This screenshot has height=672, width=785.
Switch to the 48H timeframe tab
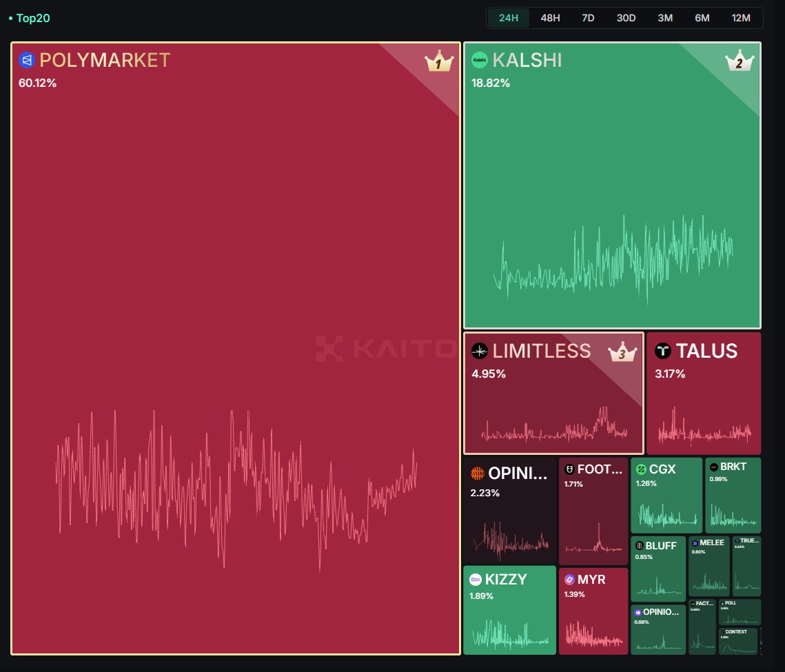[x=549, y=18]
